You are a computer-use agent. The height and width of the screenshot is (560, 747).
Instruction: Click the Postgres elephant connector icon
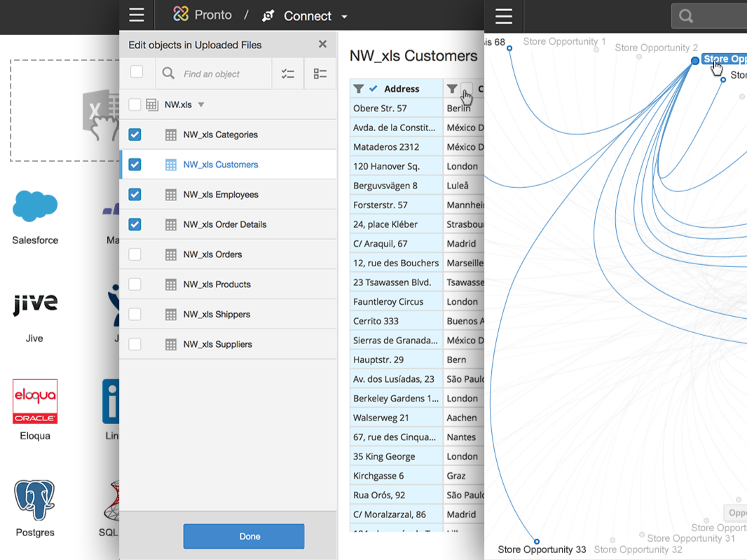(x=34, y=500)
